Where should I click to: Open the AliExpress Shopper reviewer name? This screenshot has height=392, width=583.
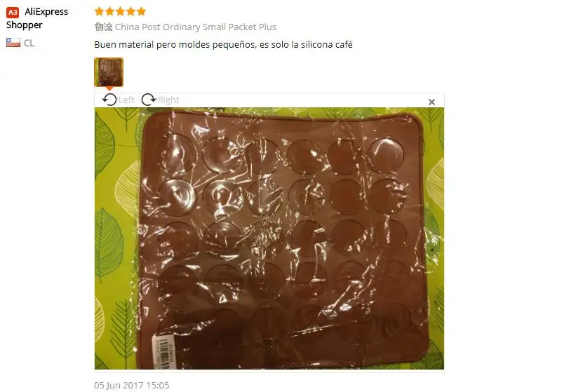tap(37, 18)
